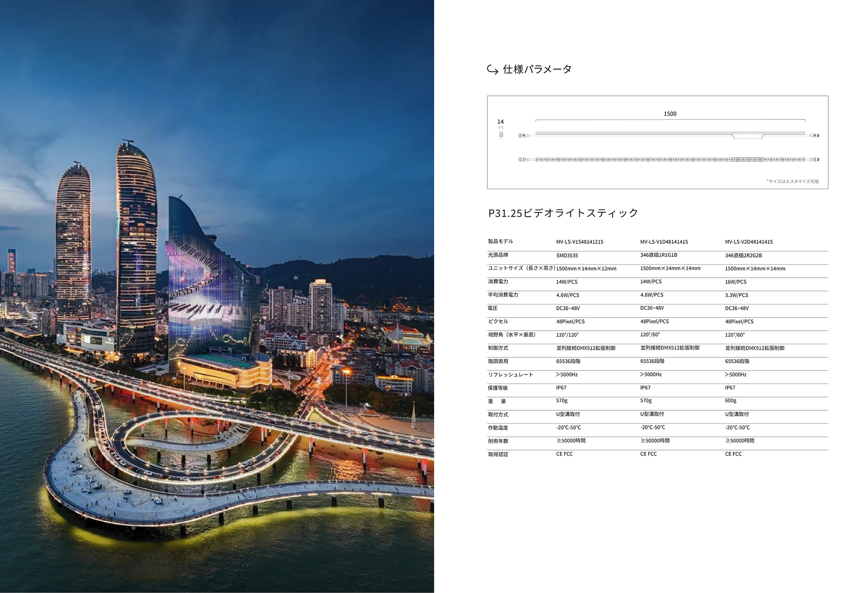Screen dimensions: 868x593
Task: Click the SMD3535 light source cell
Action: coord(567,256)
